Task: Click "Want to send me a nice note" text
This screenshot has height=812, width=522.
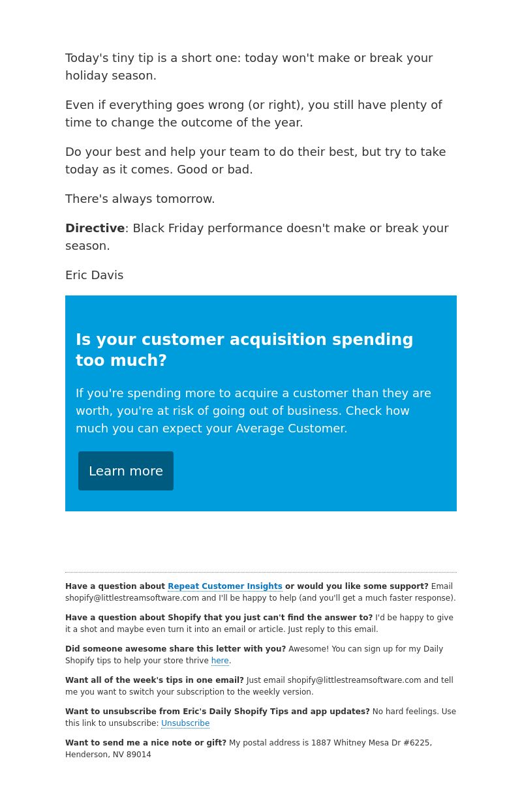Action: click(146, 743)
